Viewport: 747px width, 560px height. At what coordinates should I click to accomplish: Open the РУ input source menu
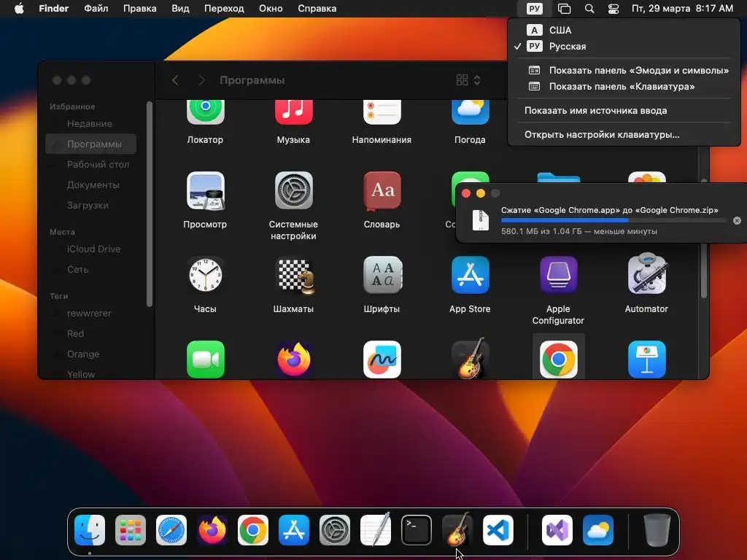535,9
